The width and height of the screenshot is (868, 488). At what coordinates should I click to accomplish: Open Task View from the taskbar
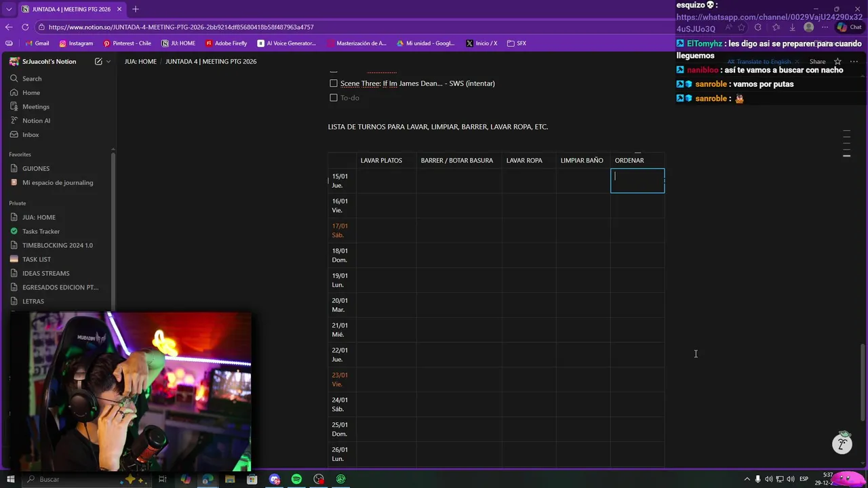[x=163, y=479]
